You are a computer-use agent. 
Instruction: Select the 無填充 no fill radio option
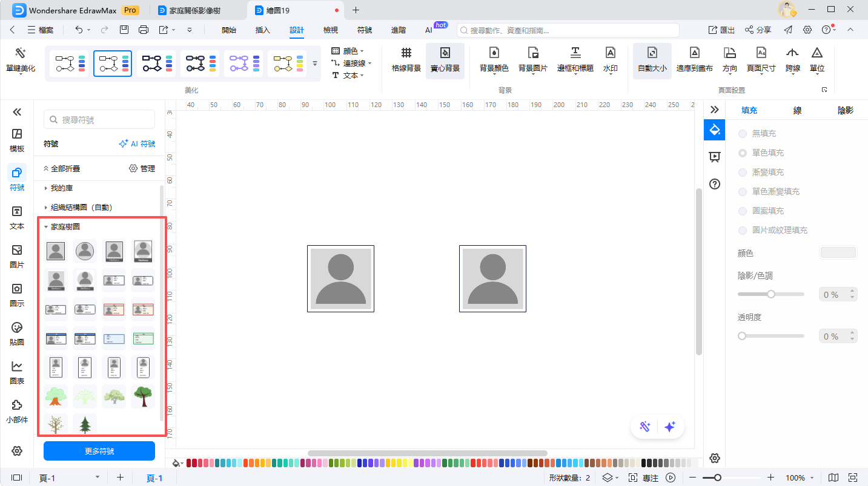(743, 133)
